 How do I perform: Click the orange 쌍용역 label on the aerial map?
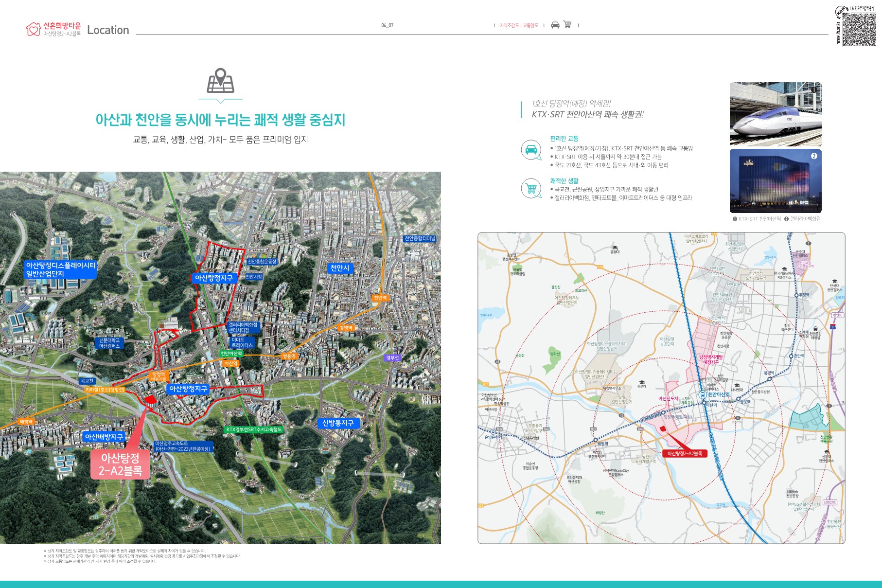pos(289,356)
